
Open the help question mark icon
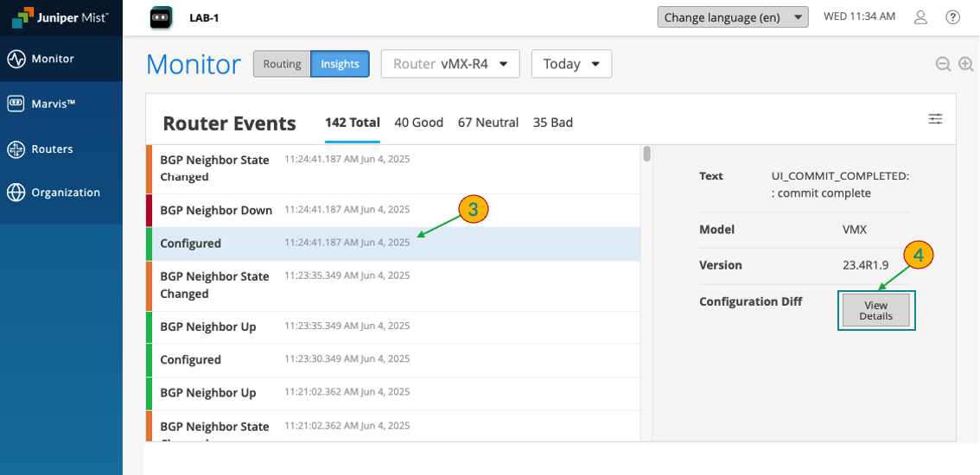click(x=953, y=17)
